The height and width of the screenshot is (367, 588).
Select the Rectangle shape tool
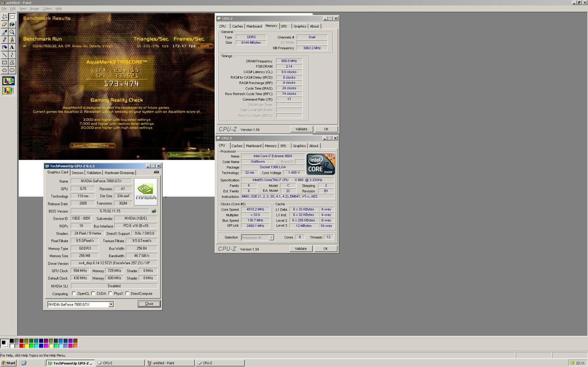click(x=4, y=62)
